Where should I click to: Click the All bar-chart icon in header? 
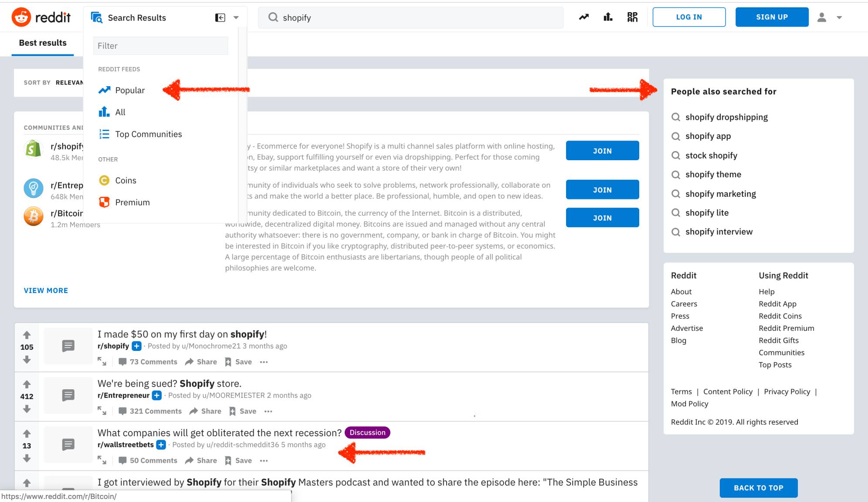click(x=608, y=17)
